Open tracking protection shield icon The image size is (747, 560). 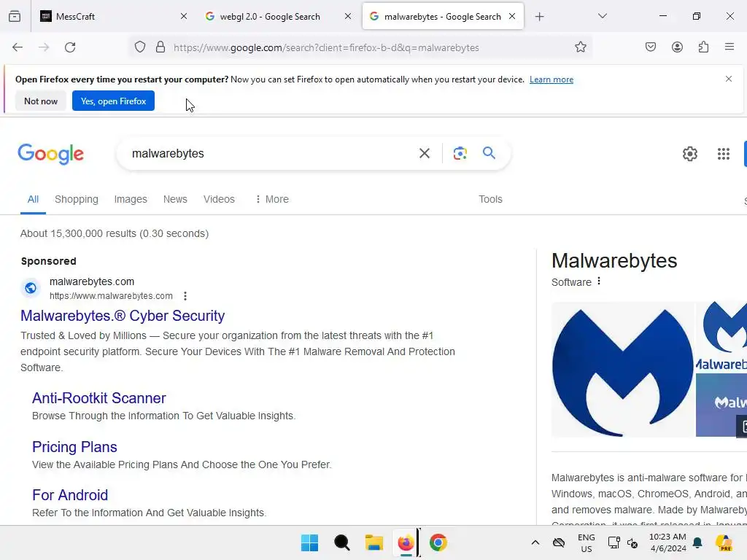click(139, 47)
